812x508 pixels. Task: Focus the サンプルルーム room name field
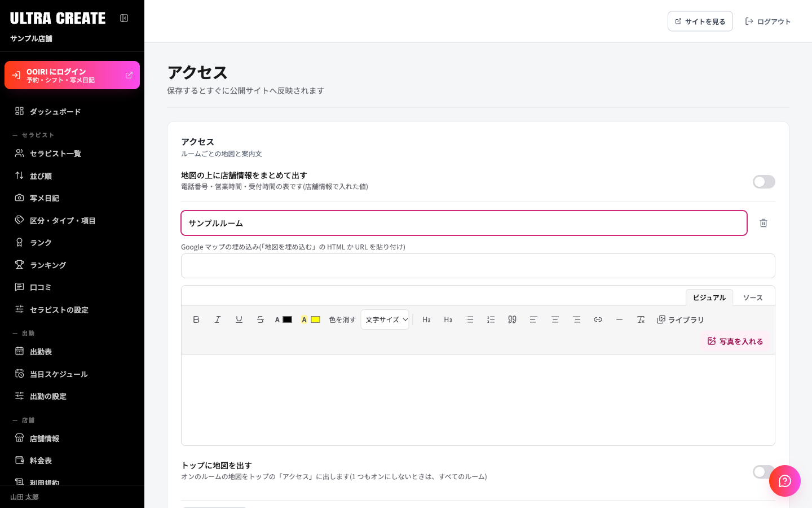coord(464,223)
